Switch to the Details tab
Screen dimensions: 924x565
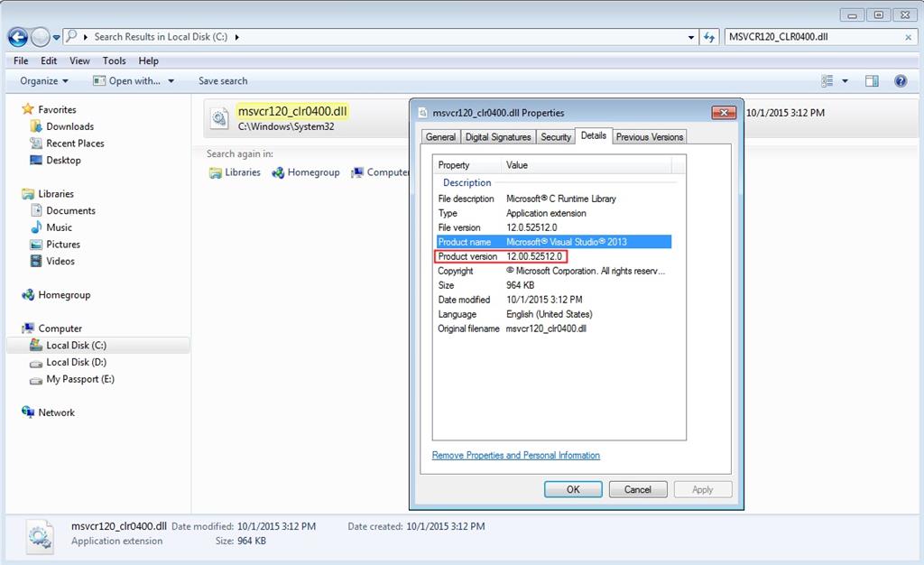594,135
